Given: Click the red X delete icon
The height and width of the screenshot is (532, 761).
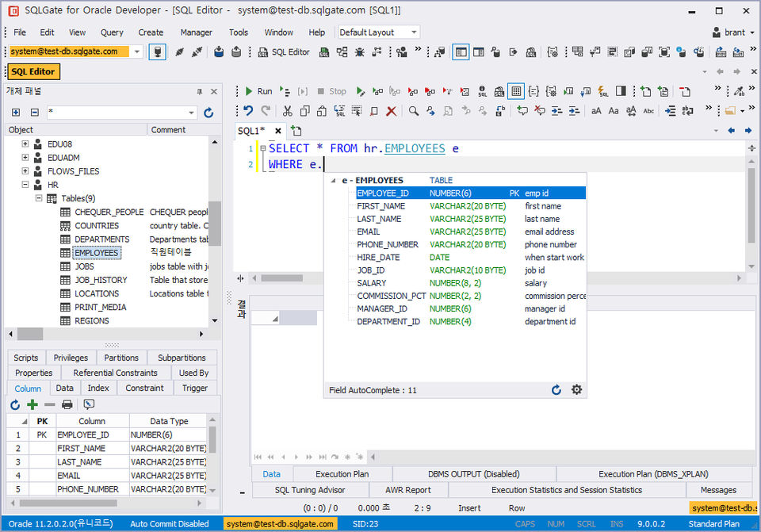Looking at the screenshot, I should 391,111.
